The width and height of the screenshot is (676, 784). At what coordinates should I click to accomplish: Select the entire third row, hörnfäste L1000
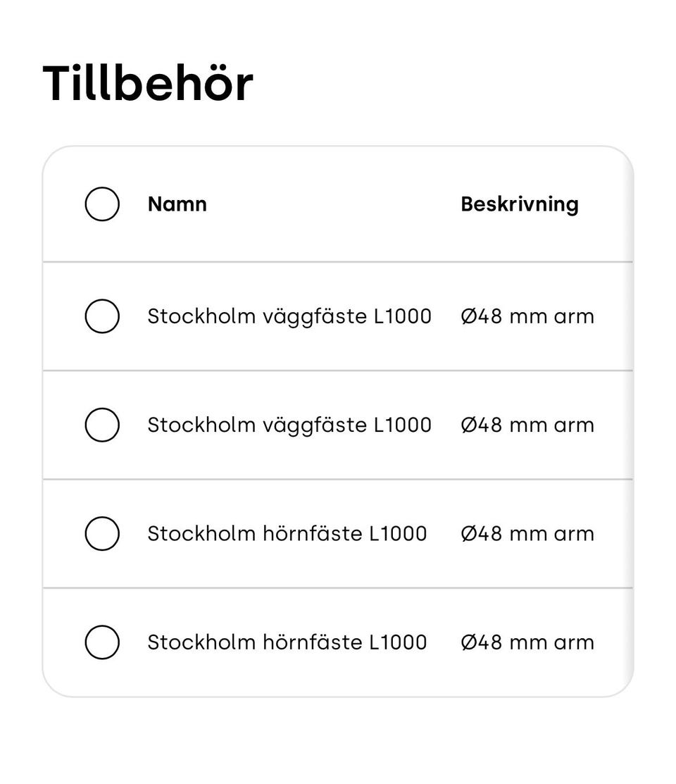tap(338, 533)
